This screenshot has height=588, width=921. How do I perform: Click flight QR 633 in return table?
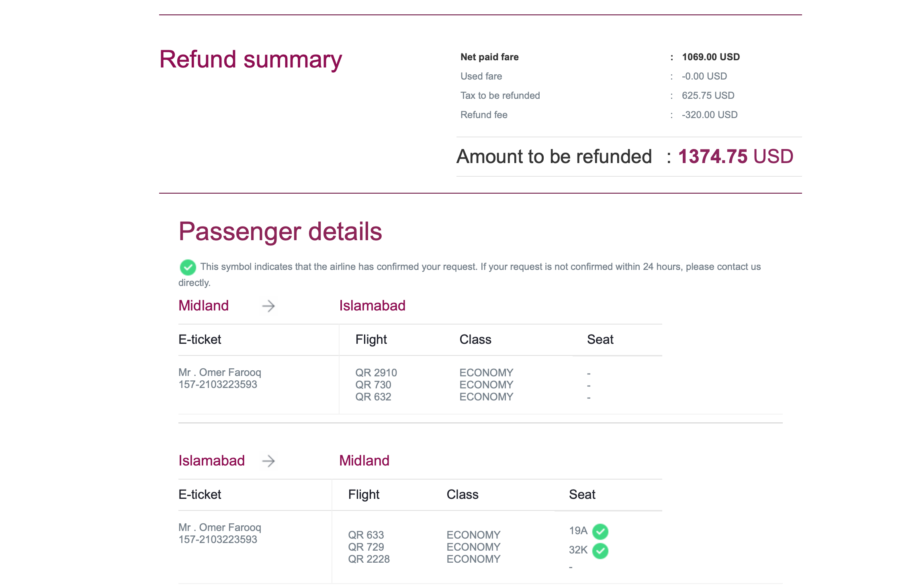pyautogui.click(x=366, y=535)
